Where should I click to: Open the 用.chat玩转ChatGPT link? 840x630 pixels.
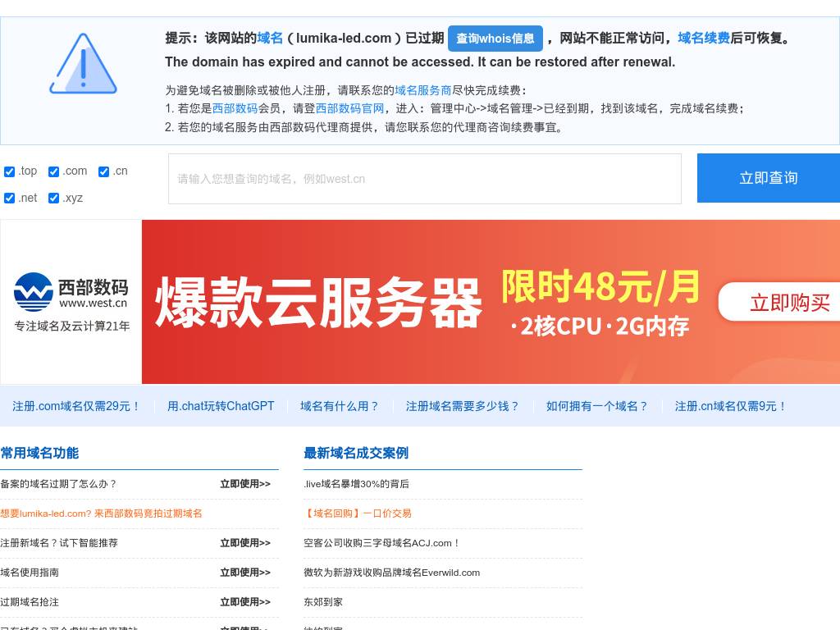coord(221,406)
